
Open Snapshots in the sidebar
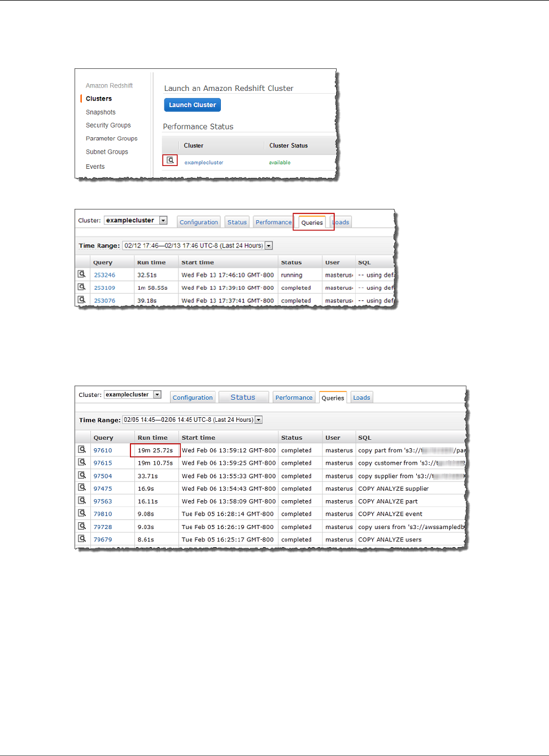(101, 112)
